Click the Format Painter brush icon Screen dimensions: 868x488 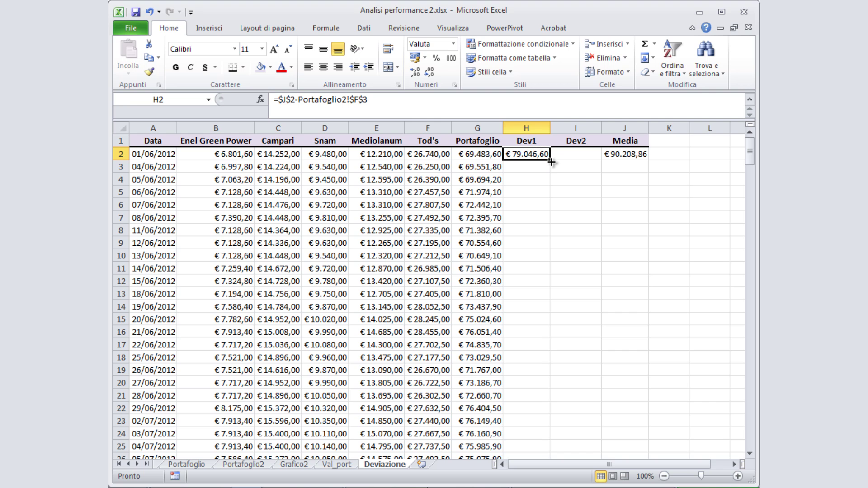click(149, 72)
